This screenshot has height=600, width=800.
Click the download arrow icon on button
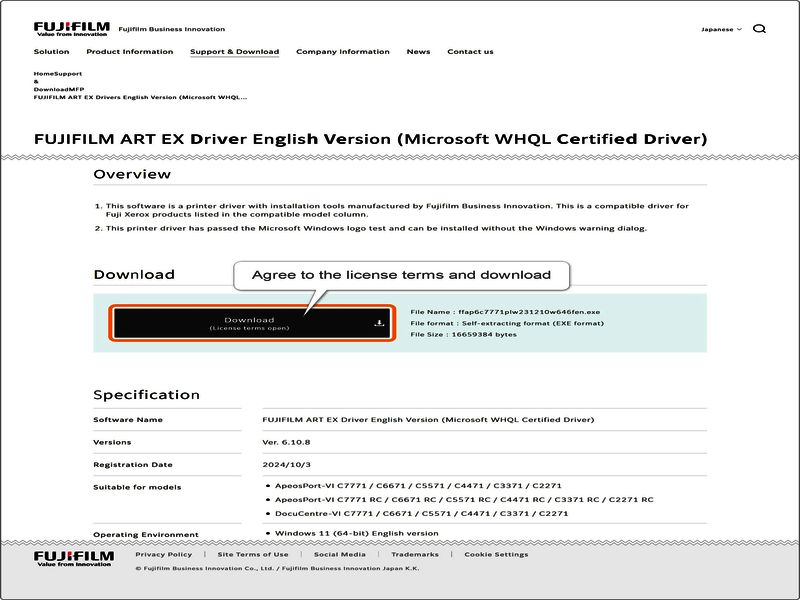point(379,323)
